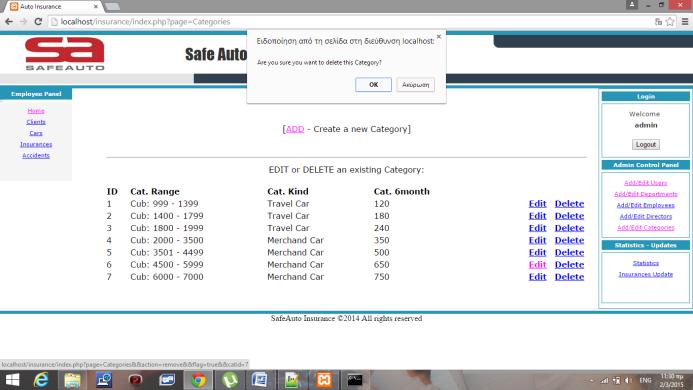This screenshot has width=693, height=390.
Task: Open the Clients link in Employee Panel
Action: (36, 122)
